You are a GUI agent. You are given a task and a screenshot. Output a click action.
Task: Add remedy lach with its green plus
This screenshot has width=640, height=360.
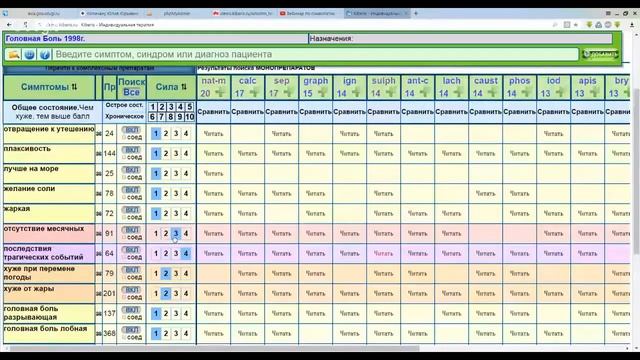458,93
